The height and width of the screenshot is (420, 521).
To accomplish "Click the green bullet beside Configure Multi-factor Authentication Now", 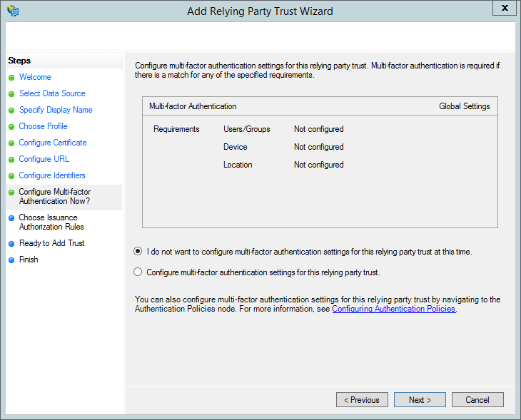I will [11, 193].
